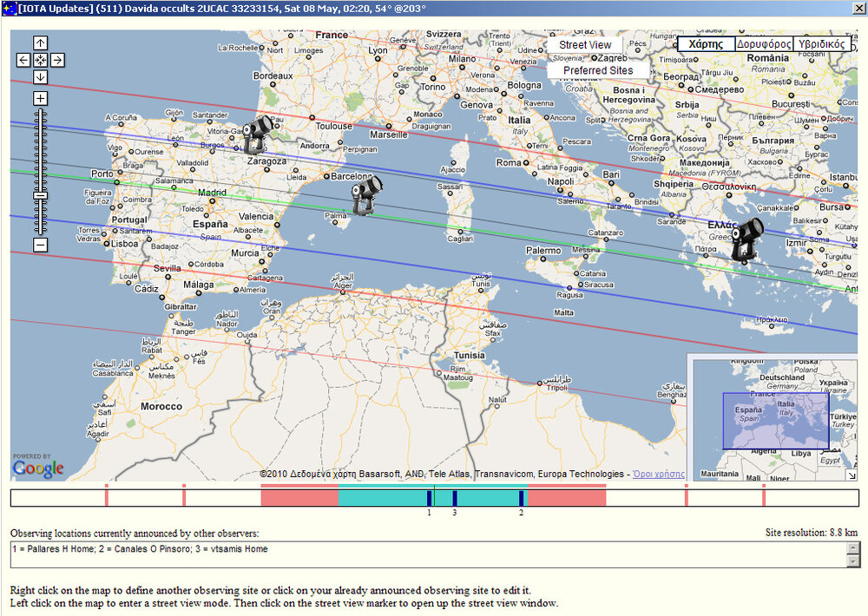Zoom in with the plus button

[39, 98]
